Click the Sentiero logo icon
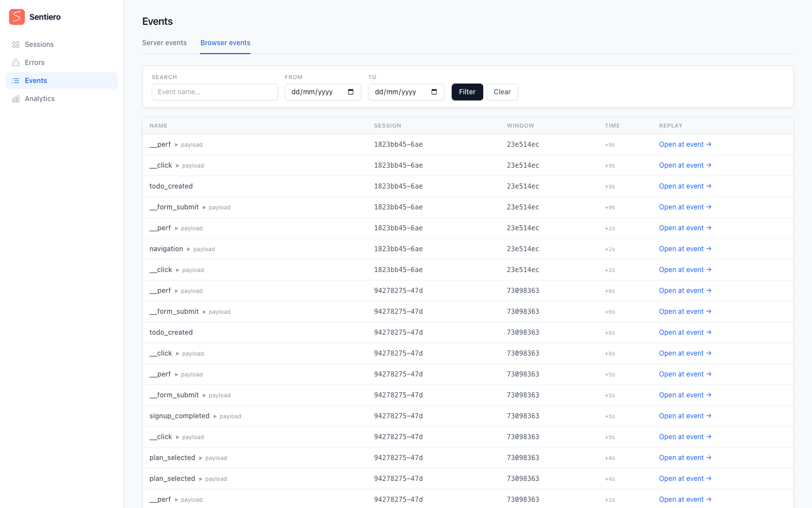The width and height of the screenshot is (812, 508). click(x=17, y=17)
